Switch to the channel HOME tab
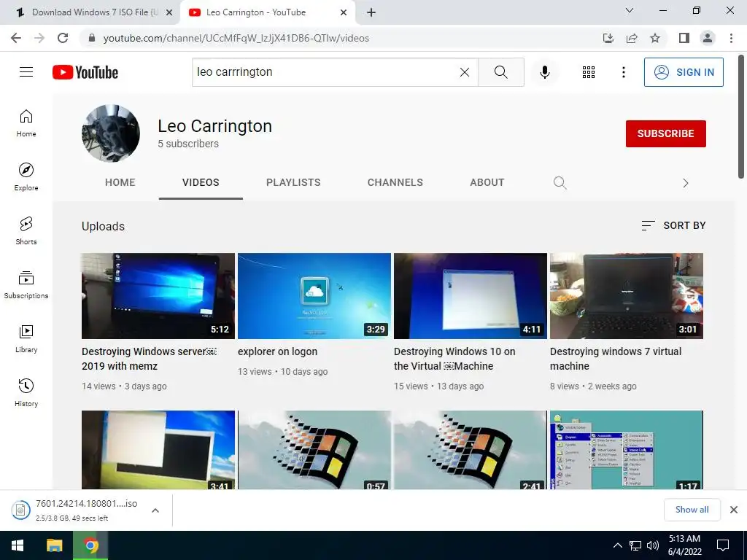 click(120, 182)
